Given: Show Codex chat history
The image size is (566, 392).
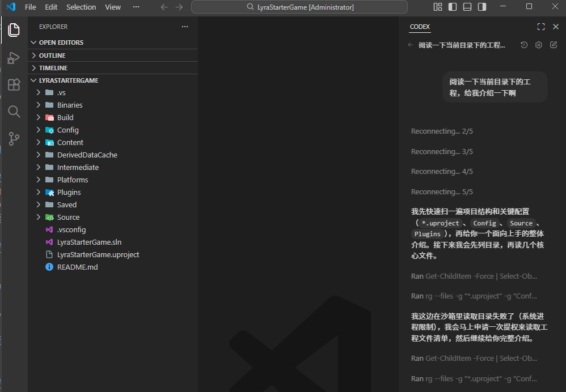Looking at the screenshot, I should point(524,45).
